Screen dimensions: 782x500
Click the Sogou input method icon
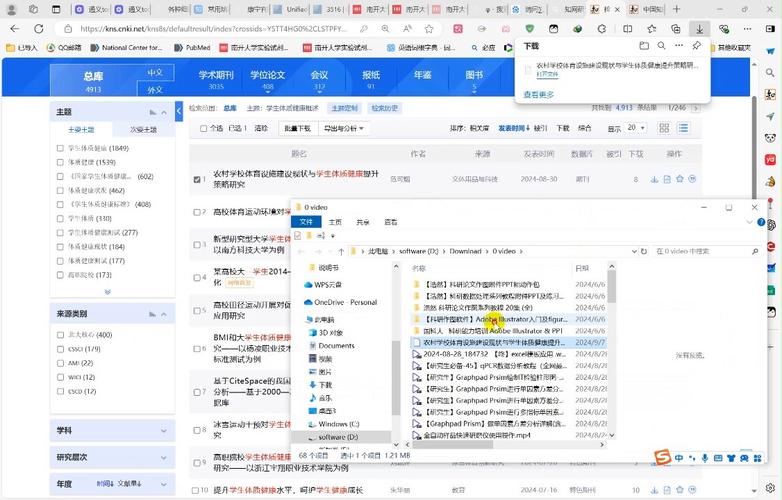(661, 457)
